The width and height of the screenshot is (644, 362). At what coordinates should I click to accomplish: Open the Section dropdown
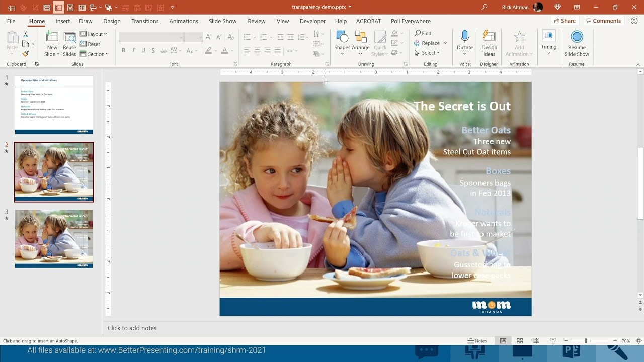[94, 54]
